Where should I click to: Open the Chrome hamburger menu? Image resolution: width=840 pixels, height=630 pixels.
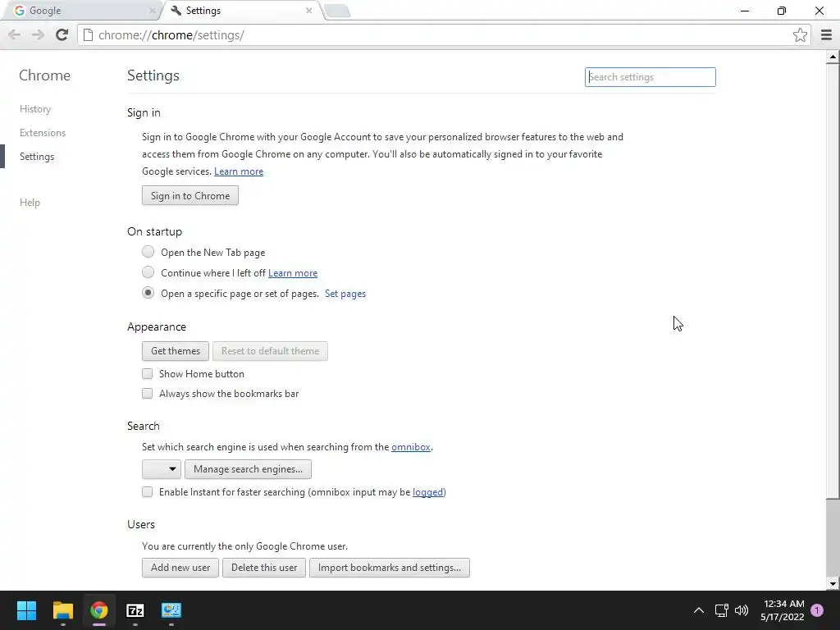click(826, 34)
